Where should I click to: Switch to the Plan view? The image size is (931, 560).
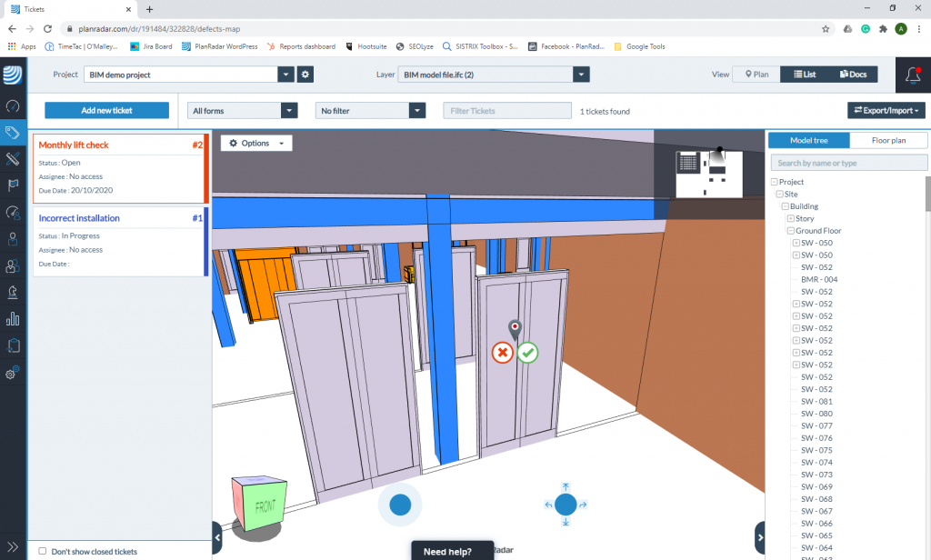point(757,75)
